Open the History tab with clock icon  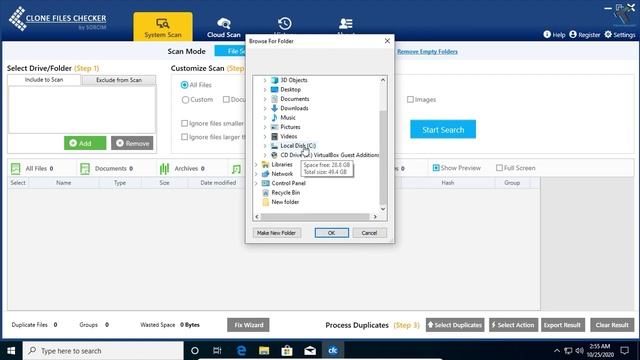[284, 24]
